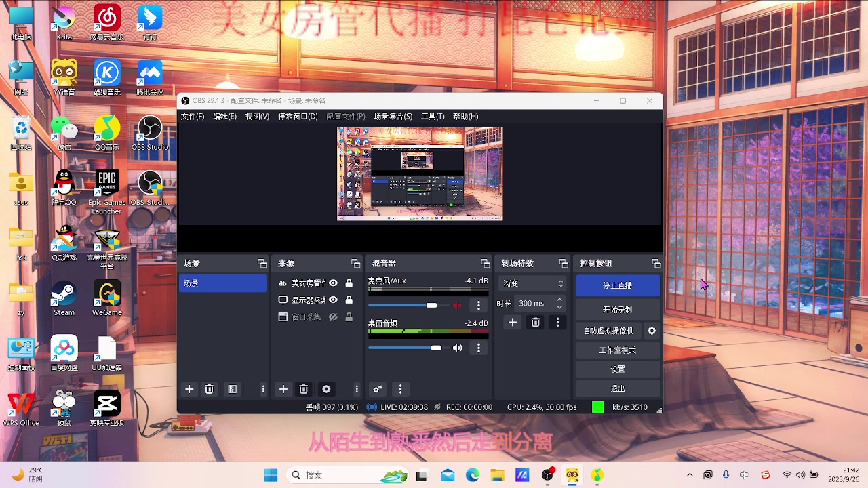This screenshot has width=868, height=488.
Task: Open Epic Games Launcher desktop icon
Action: pyautogui.click(x=106, y=192)
